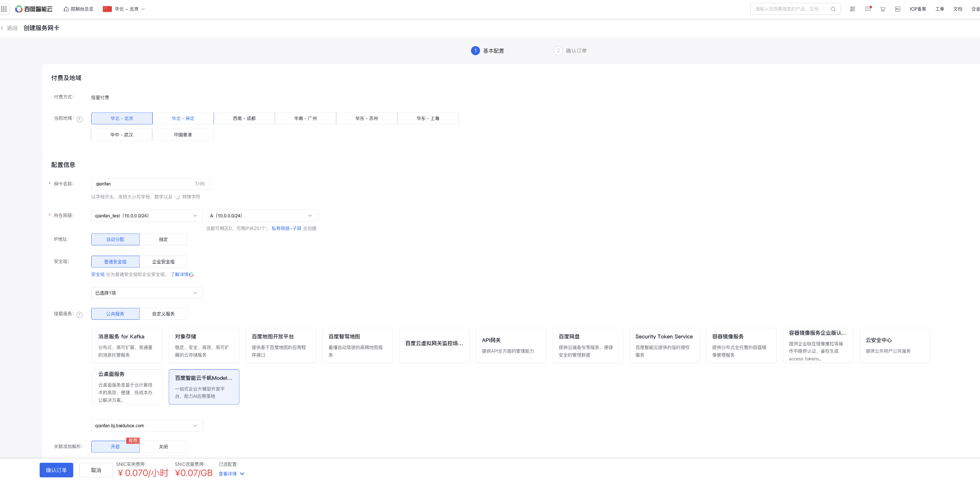Click the product search input field
980x480 pixels.
[x=795, y=9]
